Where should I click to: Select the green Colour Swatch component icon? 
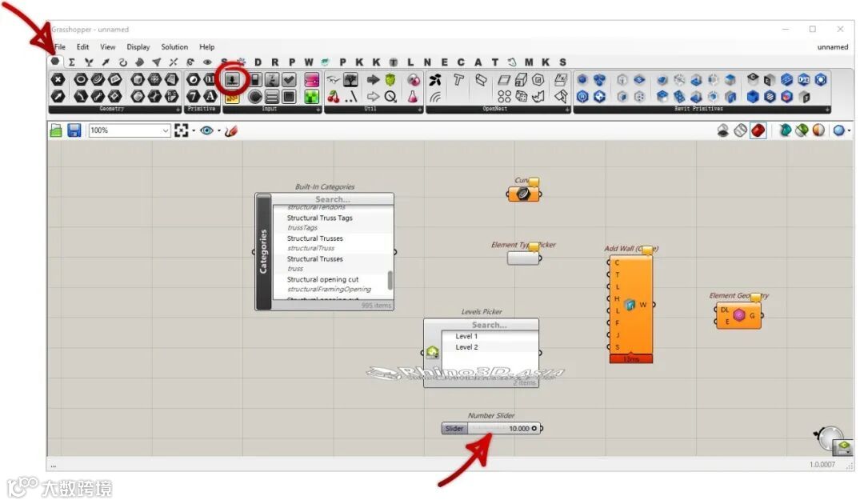coord(311,98)
